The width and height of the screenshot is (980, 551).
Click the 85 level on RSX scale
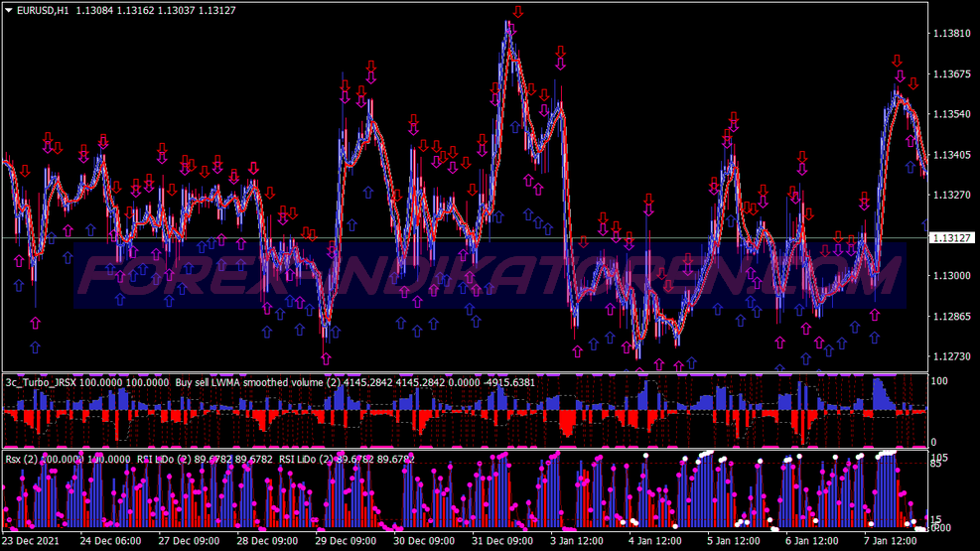(x=936, y=464)
